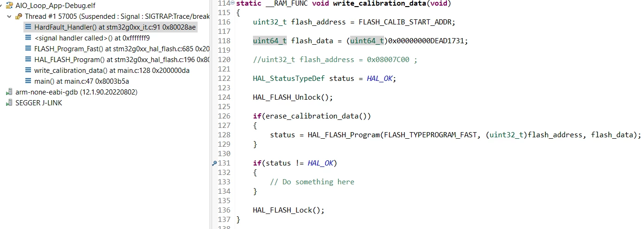Click HAL_FLASH_Program call on line 128

[344, 135]
